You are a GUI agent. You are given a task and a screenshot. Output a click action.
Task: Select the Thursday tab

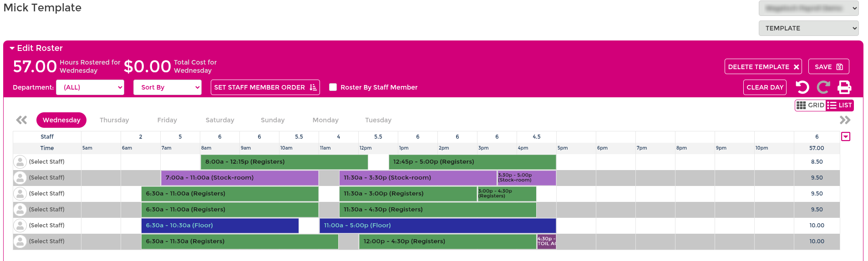114,120
